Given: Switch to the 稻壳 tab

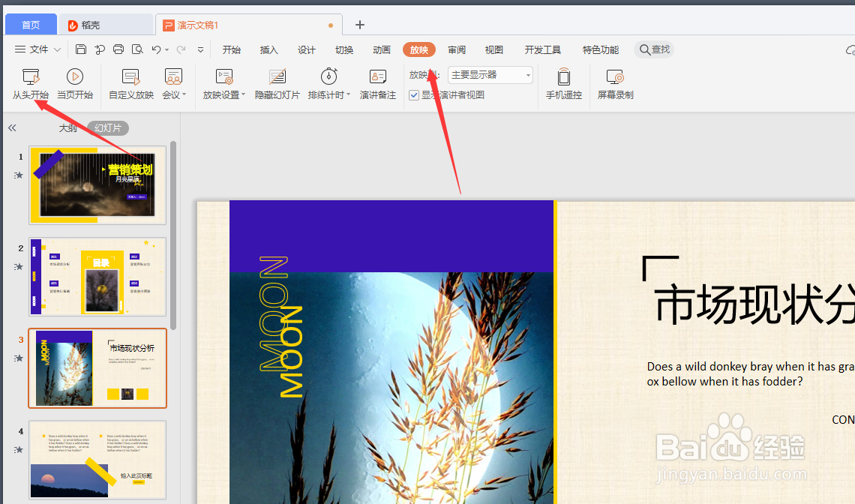Looking at the screenshot, I should tap(105, 25).
